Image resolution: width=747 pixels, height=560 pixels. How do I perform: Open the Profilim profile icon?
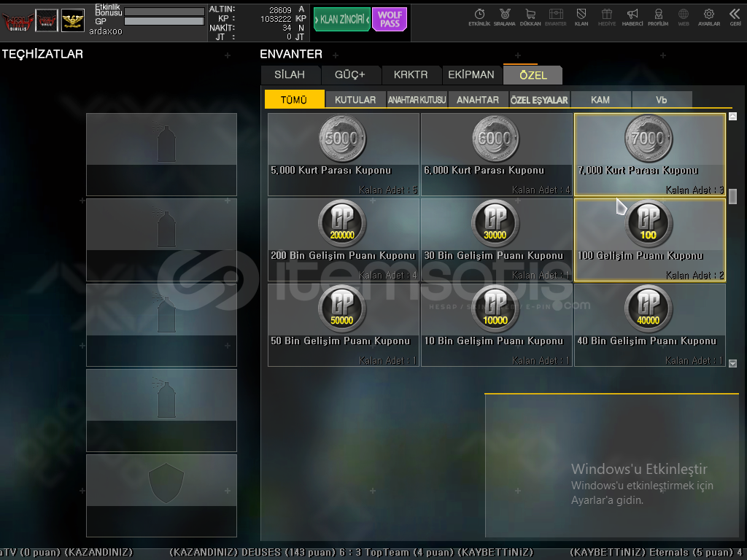(x=658, y=17)
